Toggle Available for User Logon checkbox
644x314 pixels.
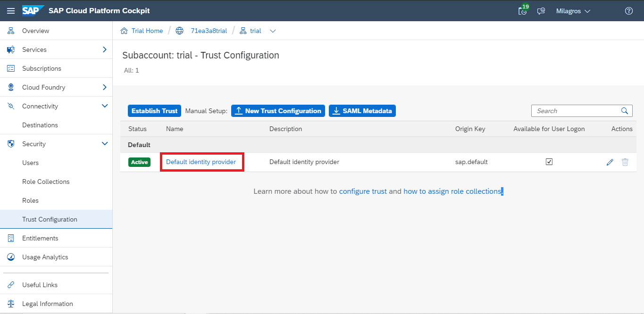click(549, 162)
